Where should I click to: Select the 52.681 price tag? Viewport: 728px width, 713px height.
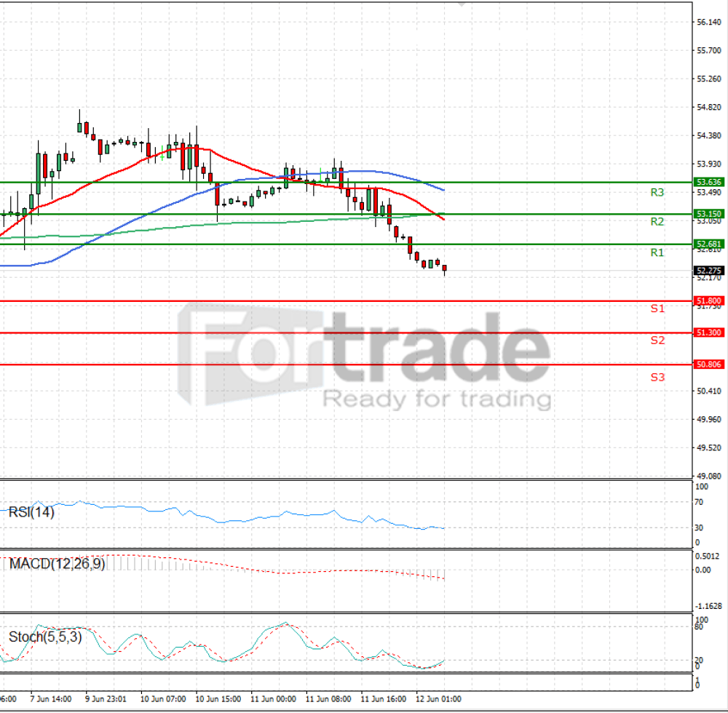[x=708, y=244]
